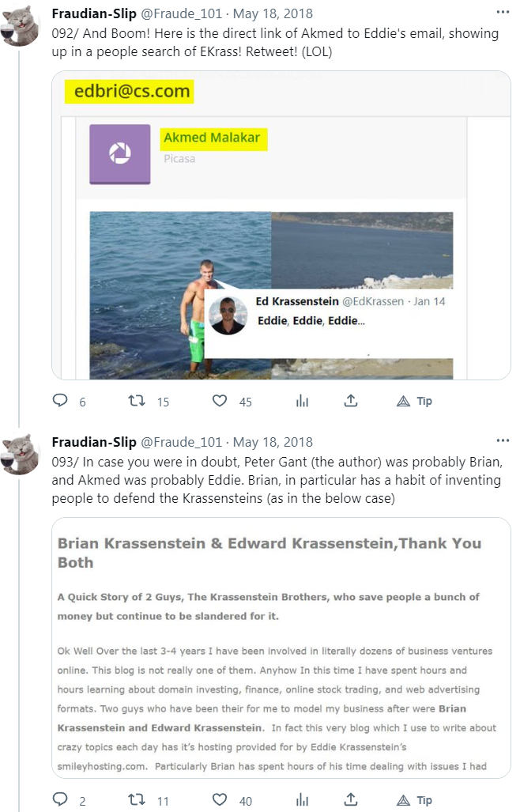Open the @Fraude_101 handle on the second tweet

coord(181,442)
